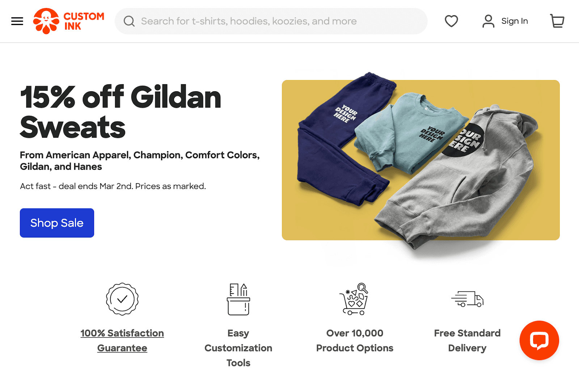The image size is (579, 392).
Task: Click the customization tools pencil cup icon
Action: point(238,299)
